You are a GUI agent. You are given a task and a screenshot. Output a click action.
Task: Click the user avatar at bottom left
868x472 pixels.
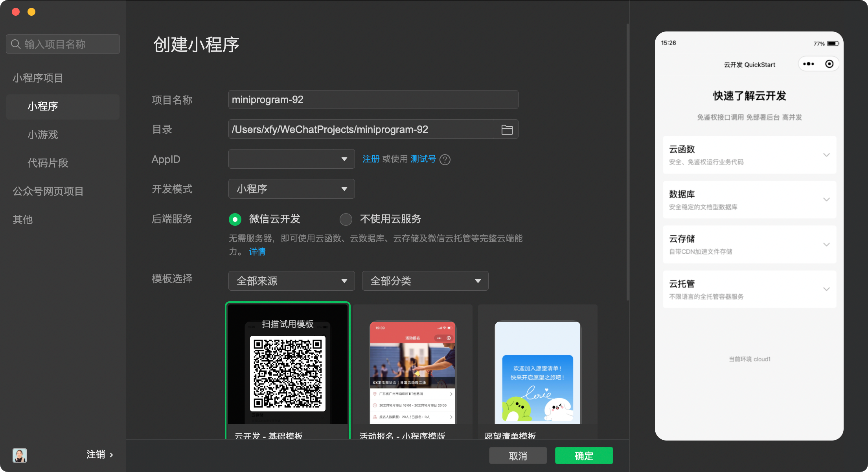tap(20, 455)
